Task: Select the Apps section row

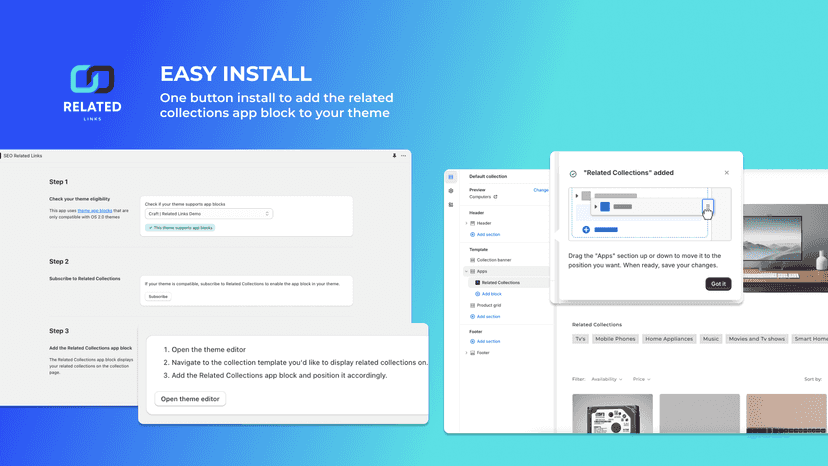Action: point(507,271)
